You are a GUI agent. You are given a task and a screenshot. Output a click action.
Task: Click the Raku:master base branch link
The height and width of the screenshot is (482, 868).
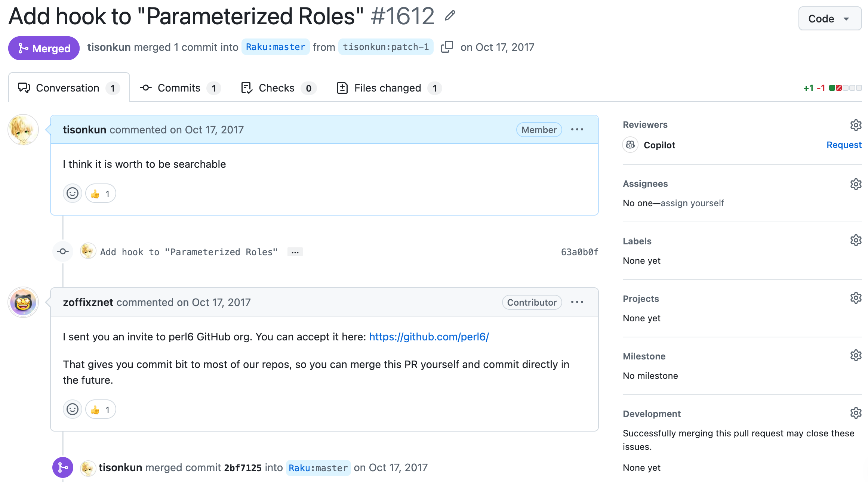pos(276,47)
